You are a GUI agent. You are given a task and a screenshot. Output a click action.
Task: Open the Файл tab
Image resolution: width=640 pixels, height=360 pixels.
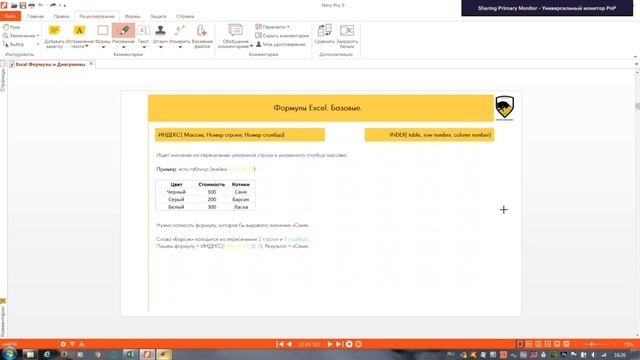[x=10, y=16]
